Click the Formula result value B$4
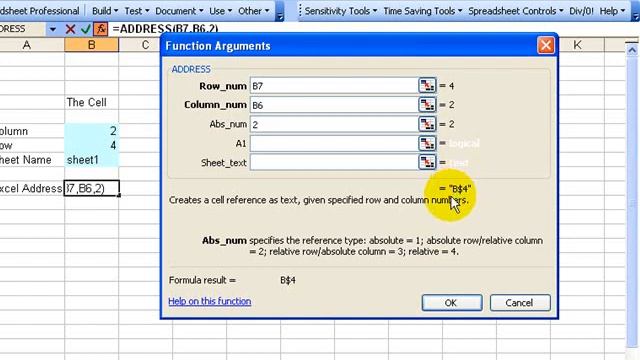The image size is (640, 360). [x=288, y=280]
